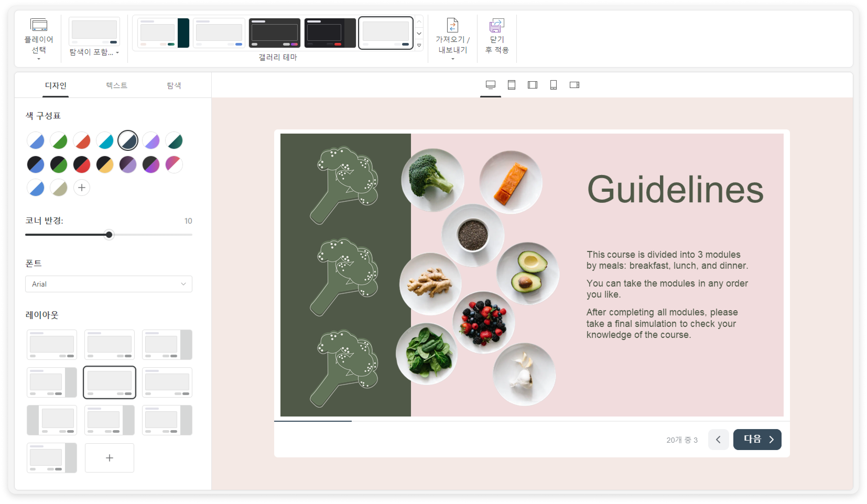867x504 pixels.
Task: Go to previous slide arrow button
Action: coord(718,439)
